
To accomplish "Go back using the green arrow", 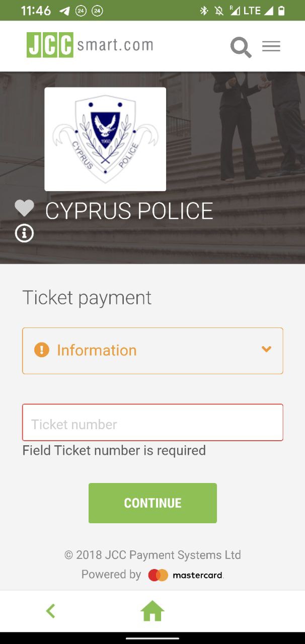I will [x=50, y=611].
